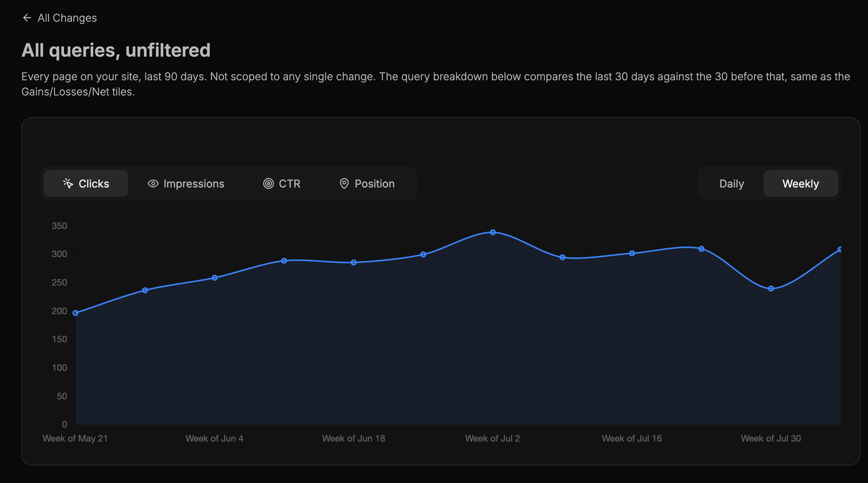Click the last data point on the chart

click(x=840, y=249)
